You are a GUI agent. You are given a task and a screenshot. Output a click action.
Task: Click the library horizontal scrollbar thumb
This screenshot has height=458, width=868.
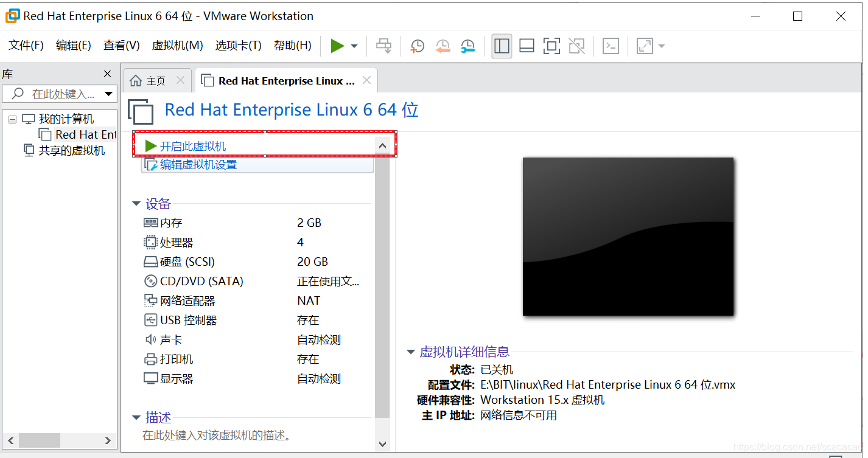coord(40,440)
